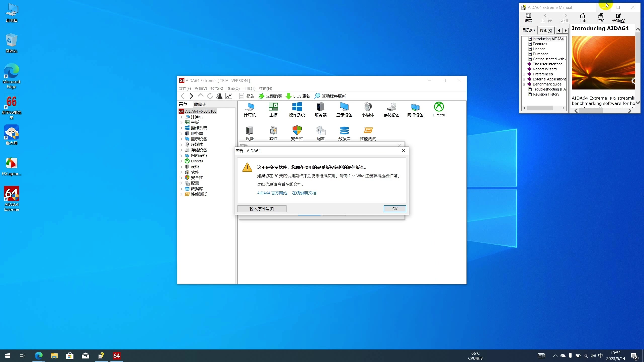Select Revision History topic in Manual
Viewport: 644px width, 362px height.
546,94
